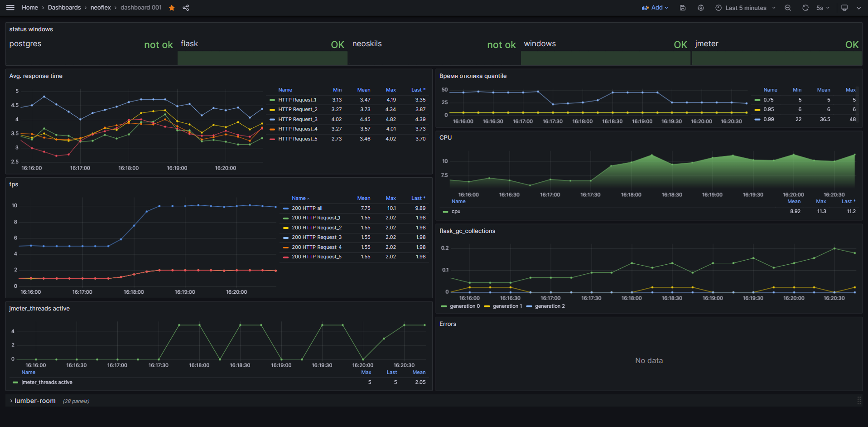Image resolution: width=868 pixels, height=427 pixels.
Task: Open the Add panel dropdown
Action: point(655,8)
